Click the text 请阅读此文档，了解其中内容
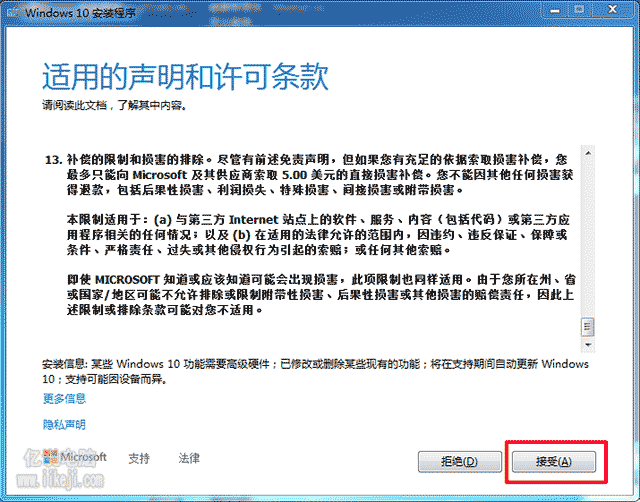 pyautogui.click(x=115, y=105)
